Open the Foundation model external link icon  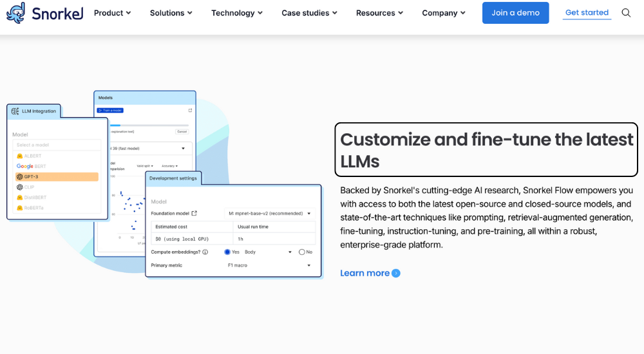tap(194, 213)
